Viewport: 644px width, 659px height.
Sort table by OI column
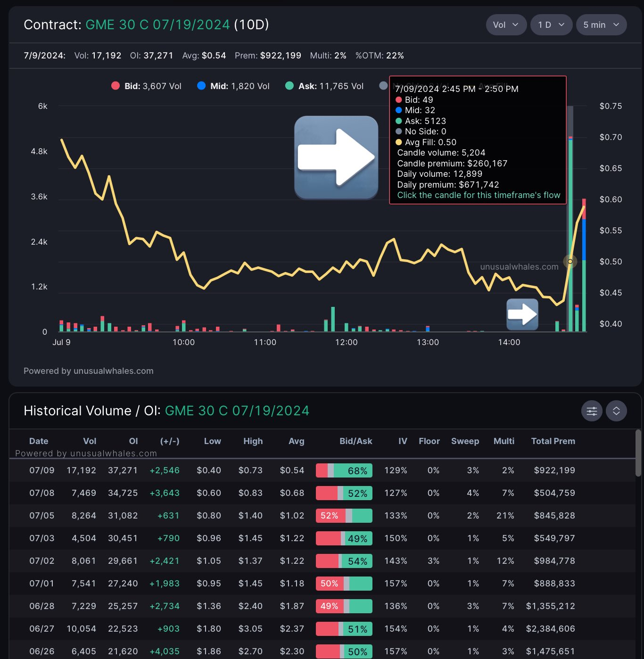tap(133, 441)
